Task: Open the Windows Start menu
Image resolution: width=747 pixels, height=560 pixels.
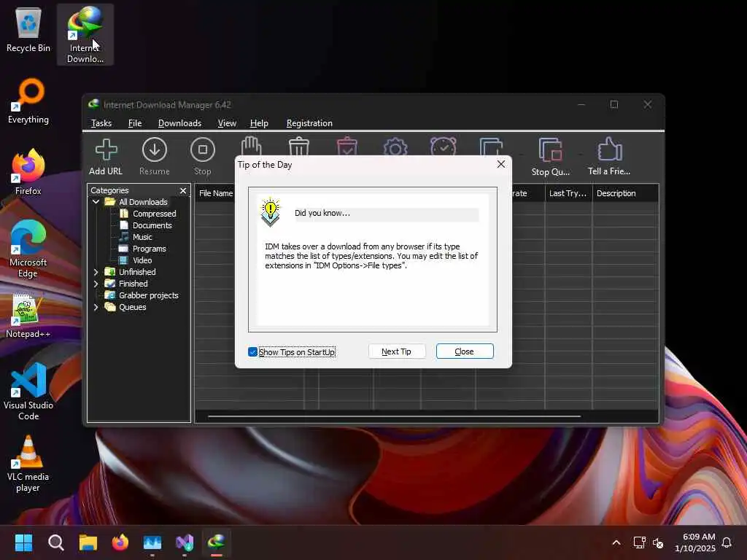Action: [x=23, y=542]
